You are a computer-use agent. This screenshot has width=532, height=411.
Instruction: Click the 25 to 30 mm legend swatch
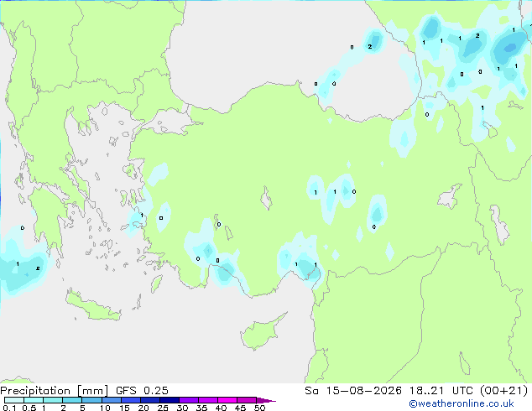click(x=169, y=400)
